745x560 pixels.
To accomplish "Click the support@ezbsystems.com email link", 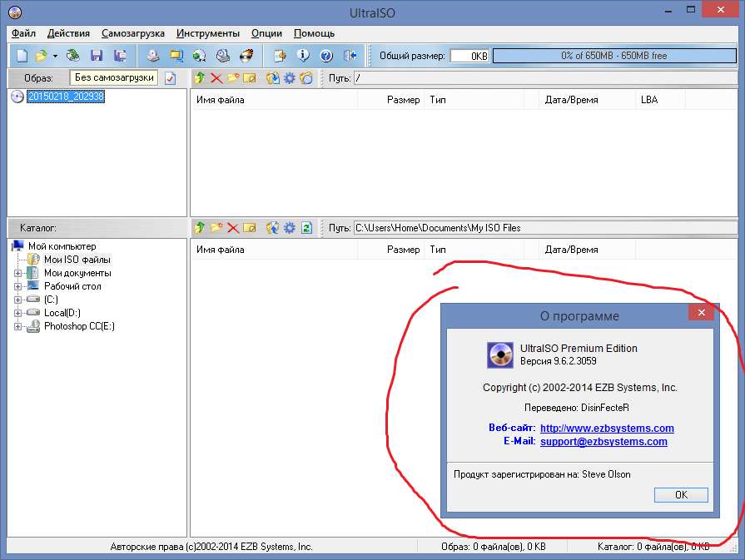I will pyautogui.click(x=603, y=441).
